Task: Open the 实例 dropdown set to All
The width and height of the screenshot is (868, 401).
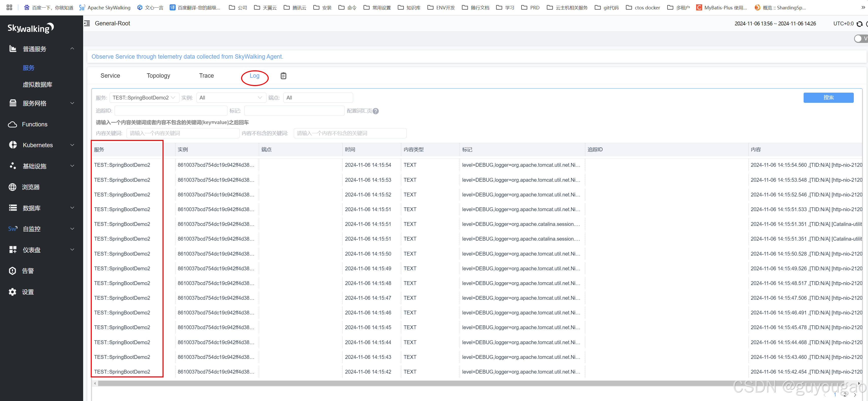Action: pos(231,97)
